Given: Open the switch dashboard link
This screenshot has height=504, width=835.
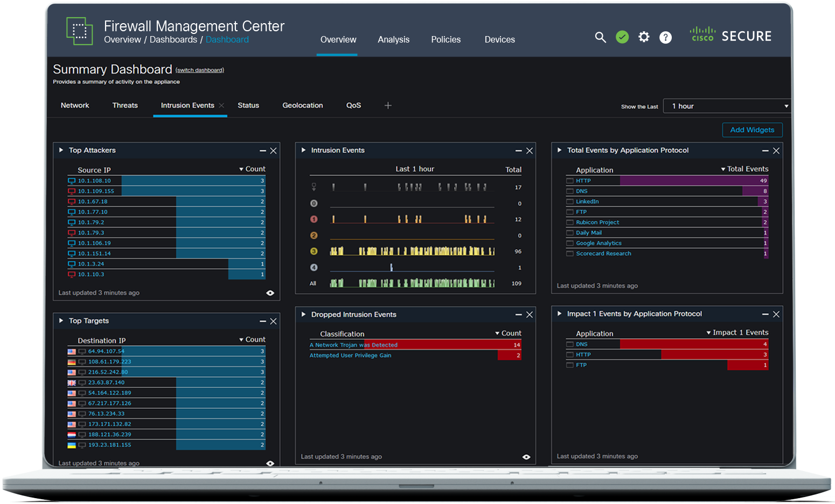Looking at the screenshot, I should (x=200, y=70).
